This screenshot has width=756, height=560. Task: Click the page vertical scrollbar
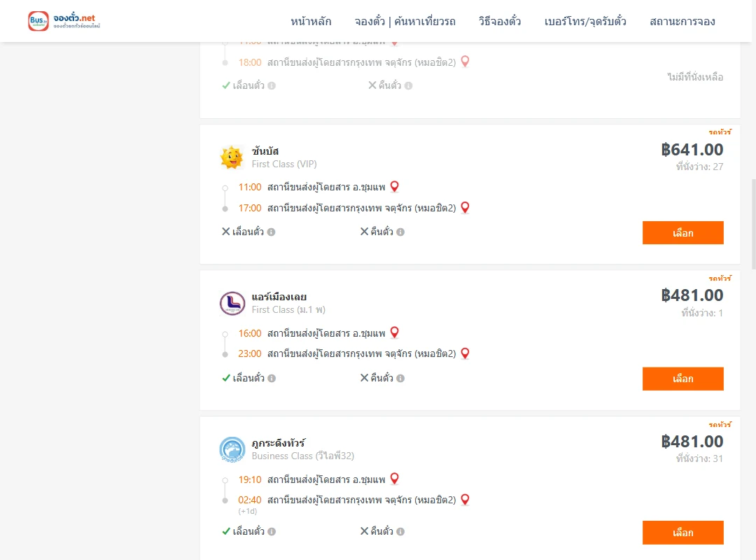754,224
